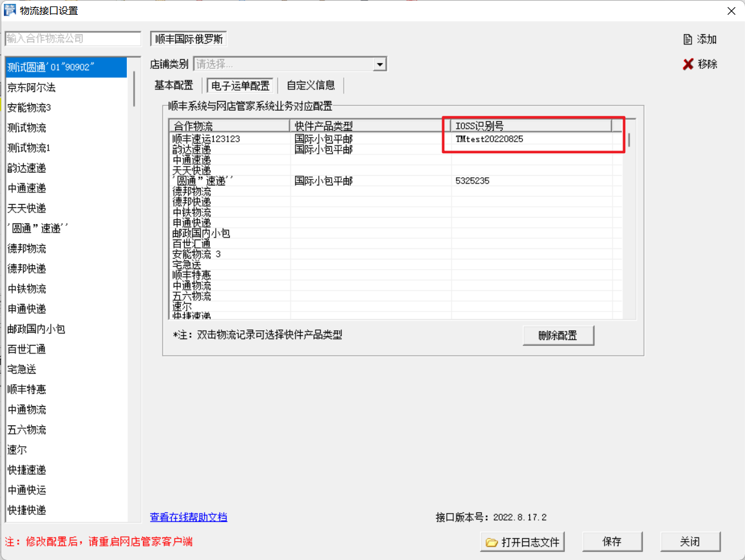Select 测试圆通'01"90902" in left list

click(66, 68)
